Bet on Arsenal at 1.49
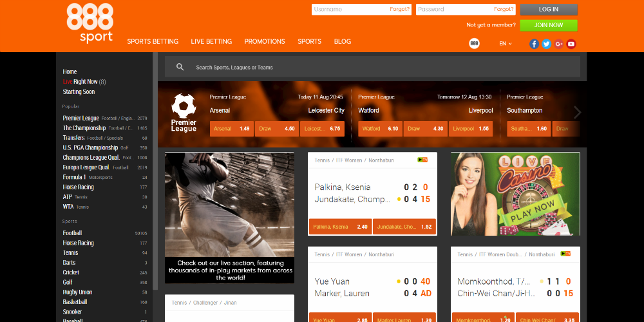Image resolution: width=644 pixels, height=322 pixels. (x=232, y=129)
